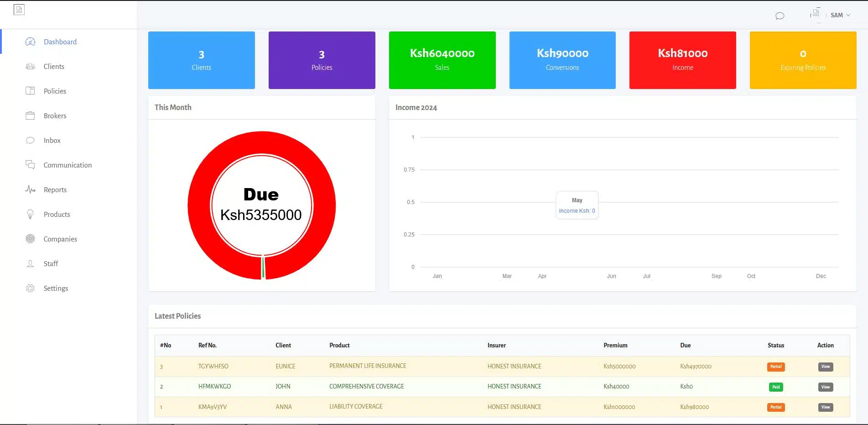
Task: Click the red Income card Ksh81000
Action: coord(683,60)
